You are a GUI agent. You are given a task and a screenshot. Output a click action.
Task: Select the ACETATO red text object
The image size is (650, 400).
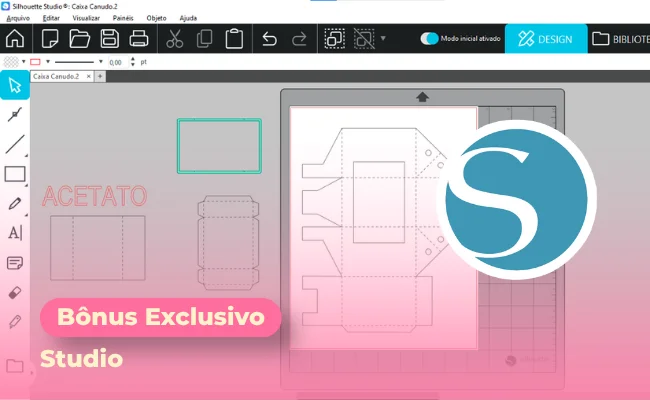(x=95, y=196)
